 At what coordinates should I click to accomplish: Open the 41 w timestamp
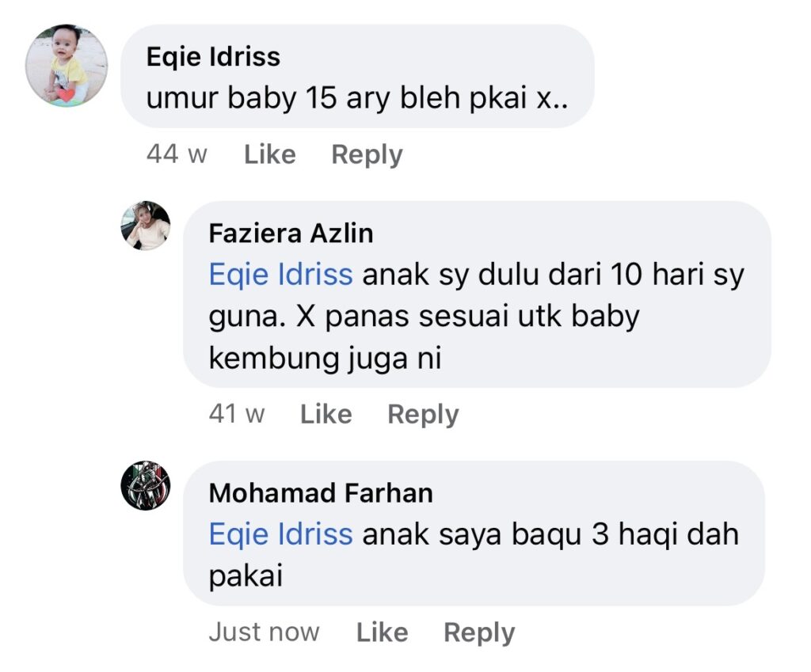click(237, 414)
